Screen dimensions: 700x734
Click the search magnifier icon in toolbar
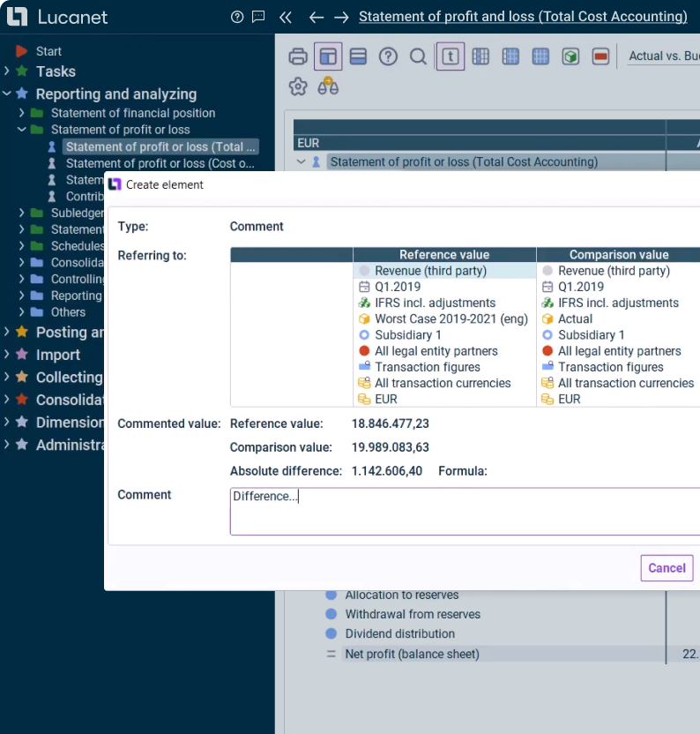[x=418, y=56]
